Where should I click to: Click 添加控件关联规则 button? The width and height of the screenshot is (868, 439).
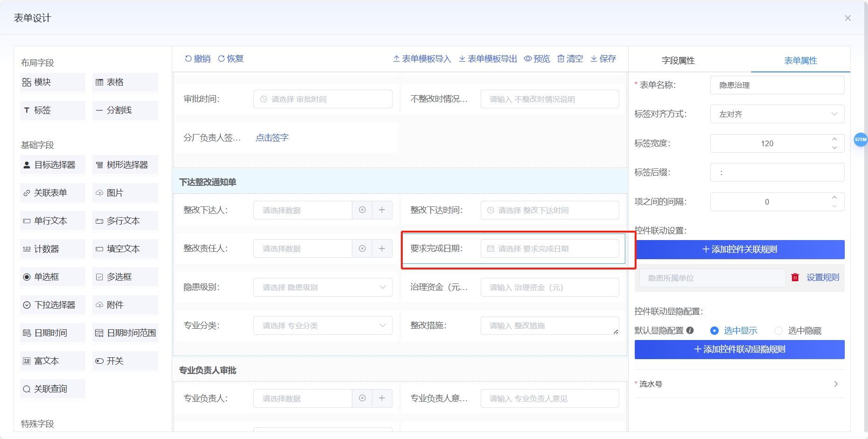click(x=740, y=249)
